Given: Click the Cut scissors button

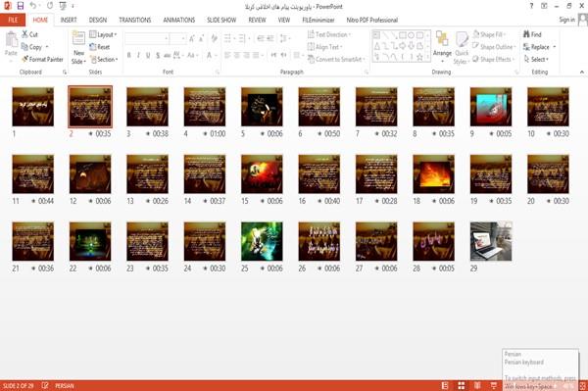Looking at the screenshot, I should pos(29,34).
